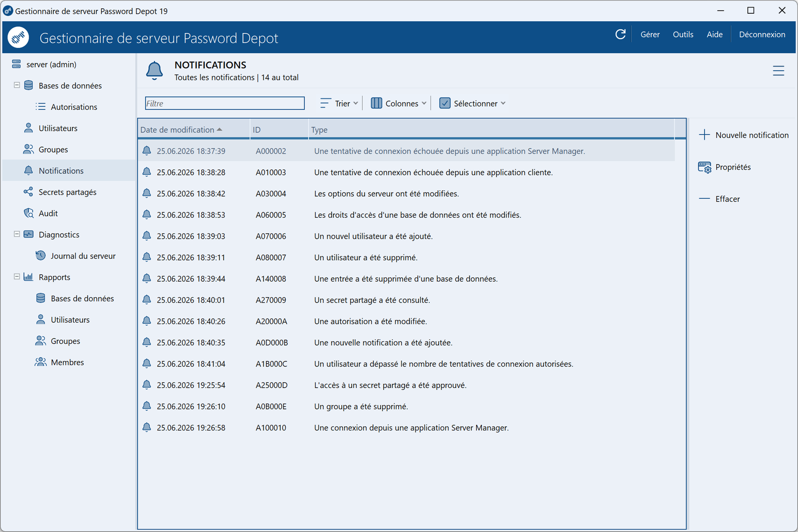
Task: Open the Gérer menu
Action: (650, 34)
